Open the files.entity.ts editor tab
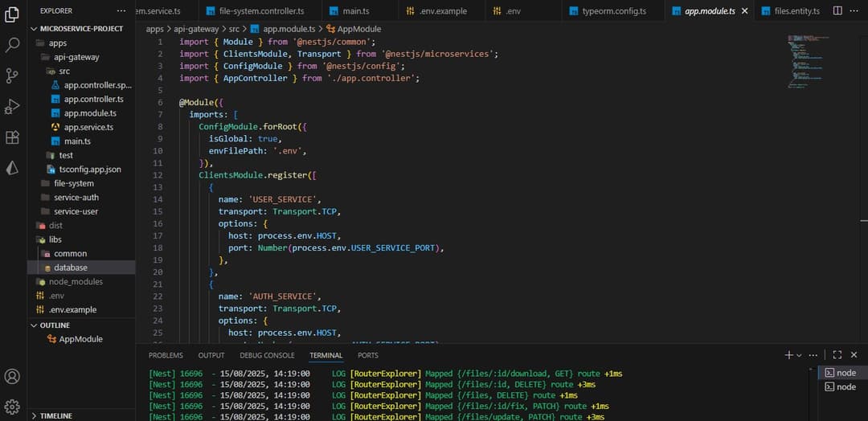Viewport: 868px width, 421px height. coord(791,10)
